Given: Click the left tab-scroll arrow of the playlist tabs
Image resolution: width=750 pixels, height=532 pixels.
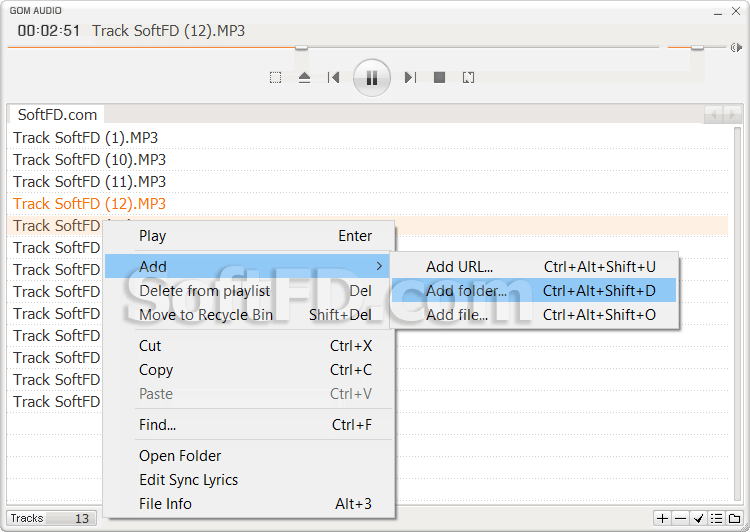Looking at the screenshot, I should (713, 115).
